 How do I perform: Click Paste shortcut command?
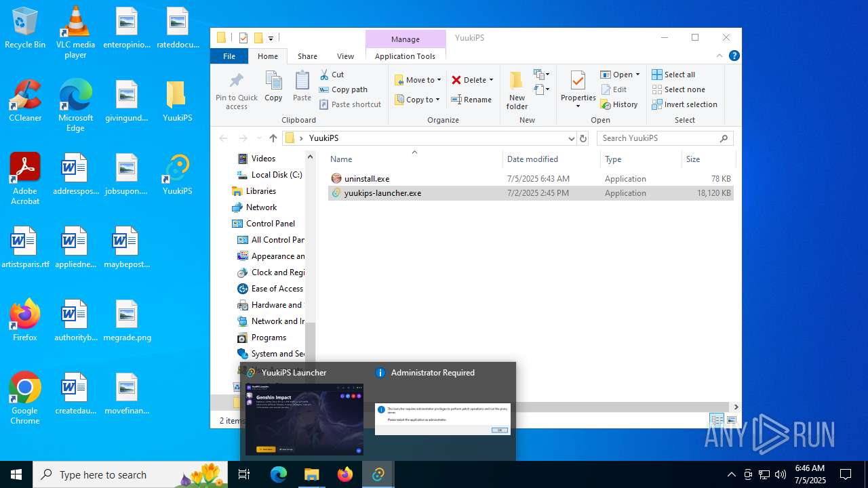click(351, 104)
